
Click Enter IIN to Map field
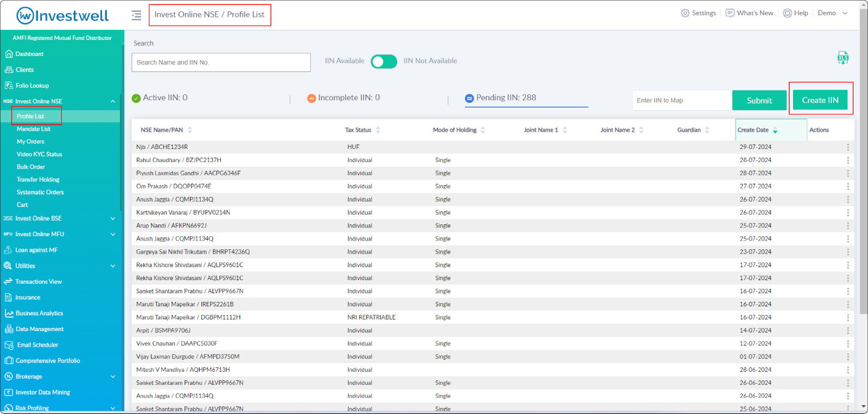point(681,100)
